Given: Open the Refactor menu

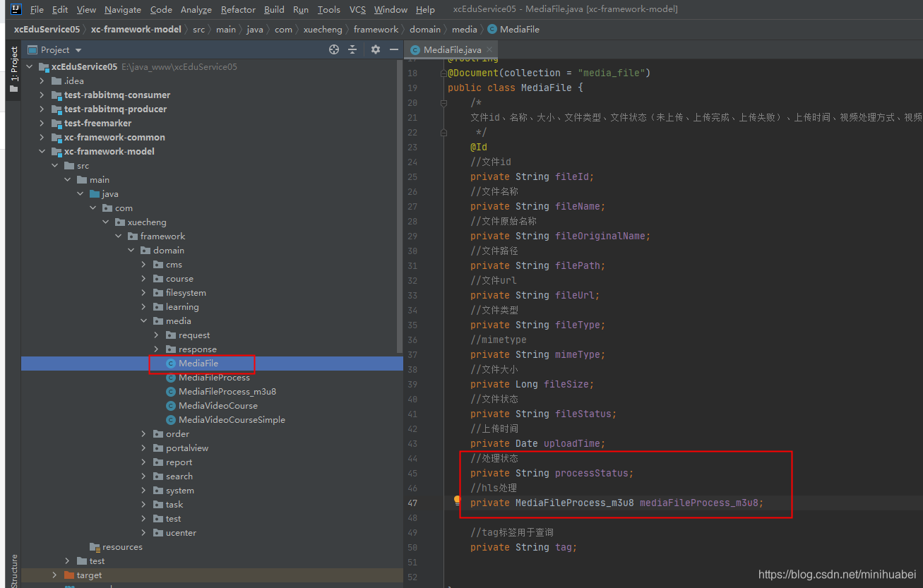Looking at the screenshot, I should pos(238,10).
